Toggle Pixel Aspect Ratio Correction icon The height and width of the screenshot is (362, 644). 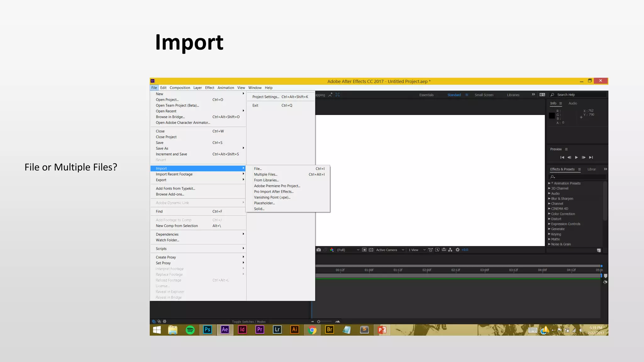(x=430, y=250)
